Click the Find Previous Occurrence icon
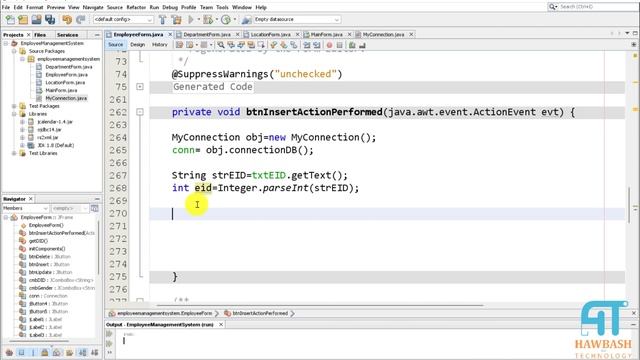Viewport: 640px width, 360px height. tap(231, 45)
